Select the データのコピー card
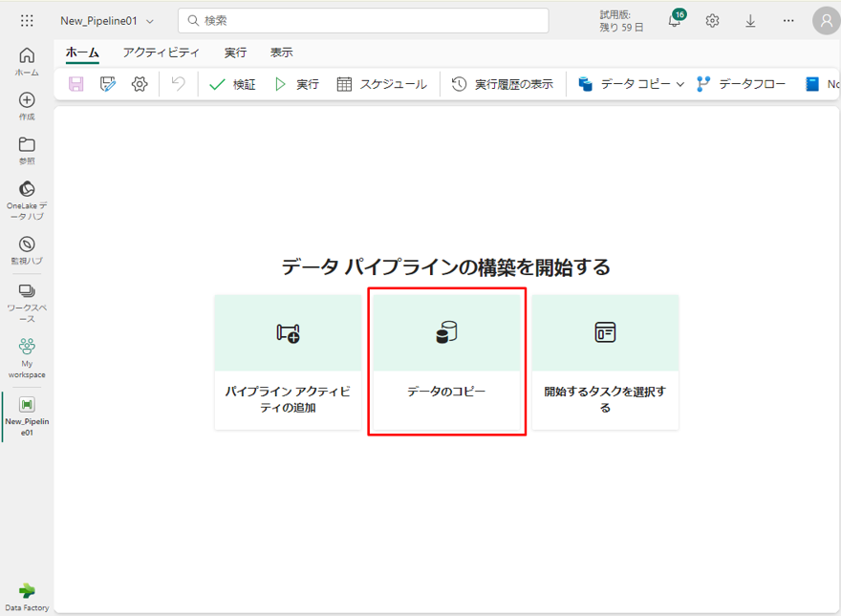This screenshot has height=616, width=841. pyautogui.click(x=446, y=362)
